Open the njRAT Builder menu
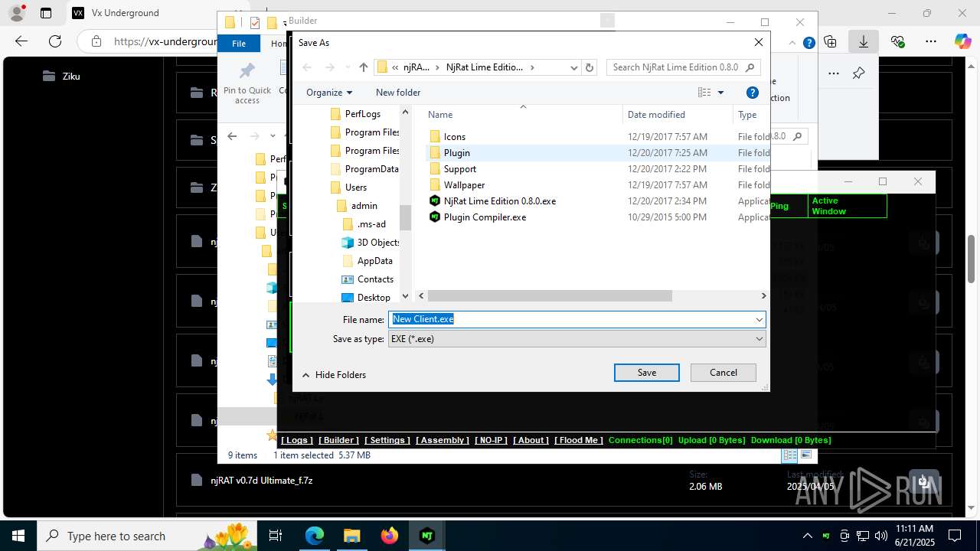Screen dimensions: 980x551 (338, 440)
